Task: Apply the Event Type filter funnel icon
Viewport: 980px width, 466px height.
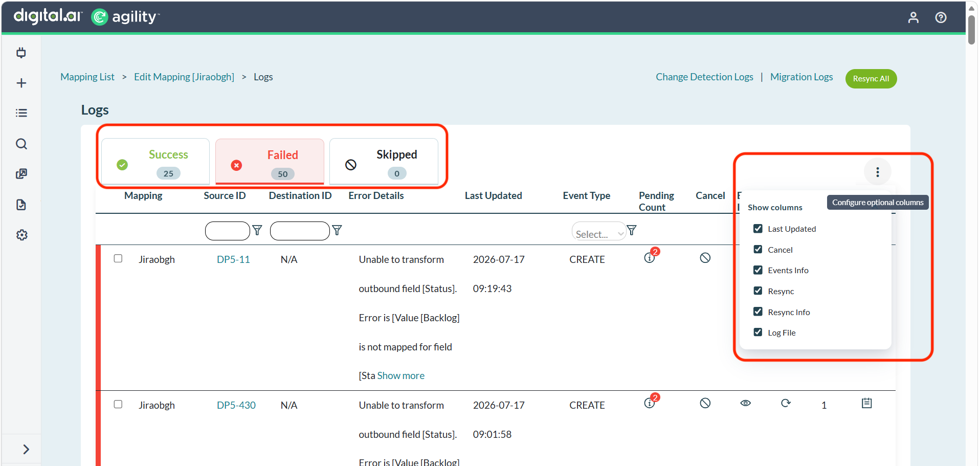Action: (632, 230)
